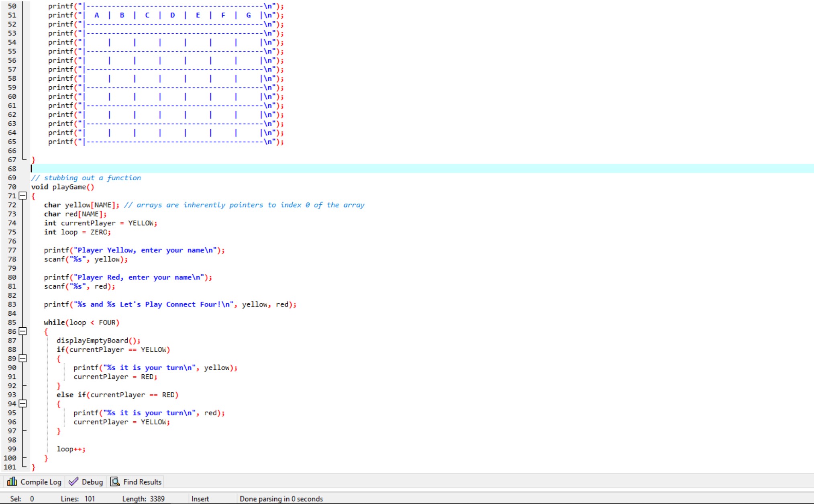This screenshot has height=504, width=814.
Task: Fold the if YELLOW block at line 89
Action: click(23, 359)
